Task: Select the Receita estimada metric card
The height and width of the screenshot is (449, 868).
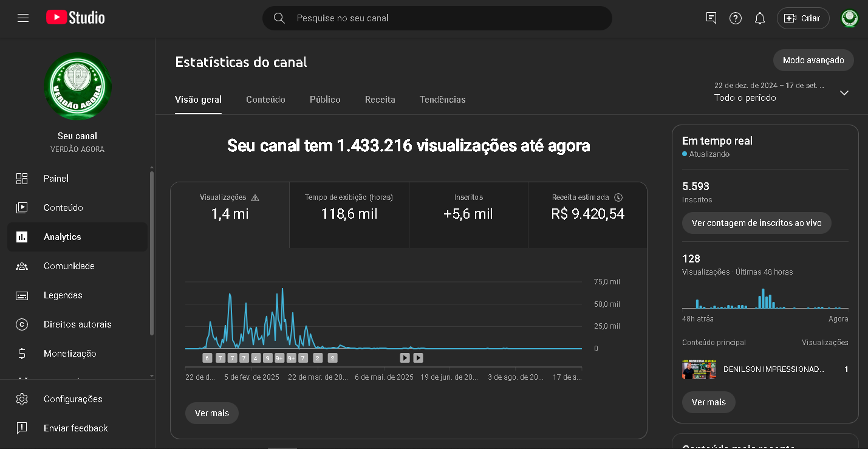Action: [x=587, y=215]
